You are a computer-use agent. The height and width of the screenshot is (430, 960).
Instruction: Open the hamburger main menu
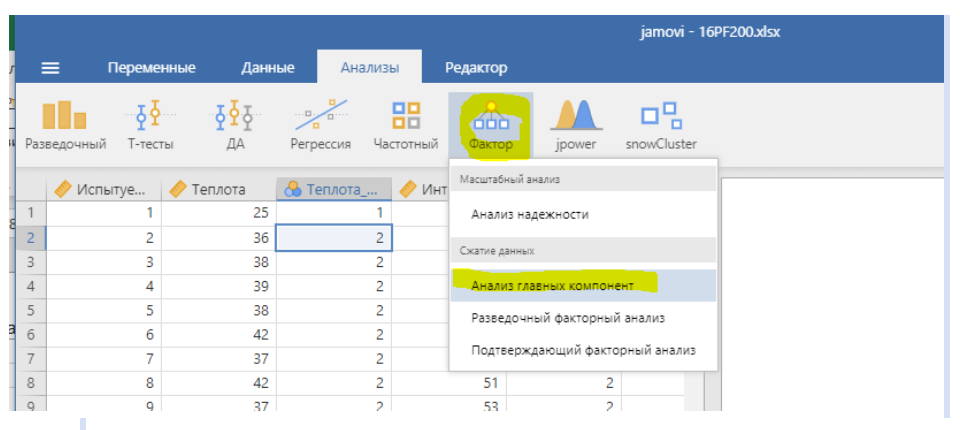[x=50, y=68]
